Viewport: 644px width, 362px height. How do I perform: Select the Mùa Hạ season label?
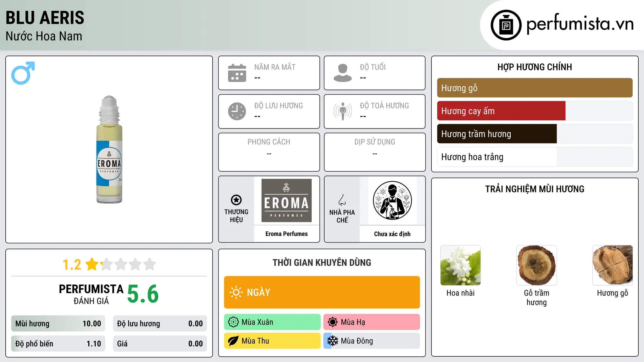353,322
